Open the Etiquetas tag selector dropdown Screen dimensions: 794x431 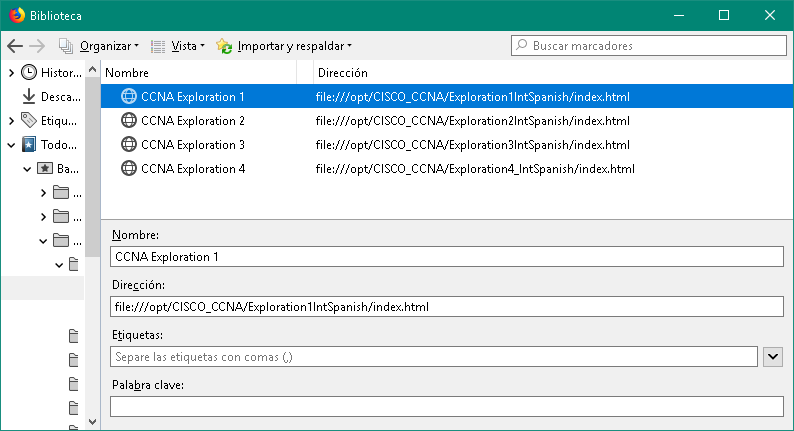(773, 357)
